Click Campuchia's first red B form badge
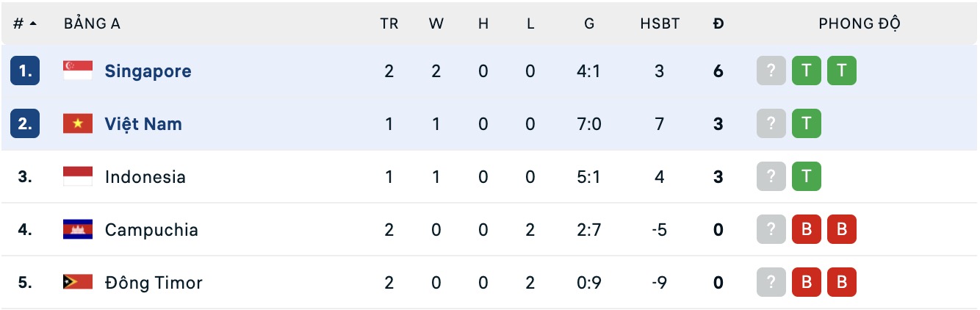The width and height of the screenshot is (980, 310). pyautogui.click(x=807, y=229)
